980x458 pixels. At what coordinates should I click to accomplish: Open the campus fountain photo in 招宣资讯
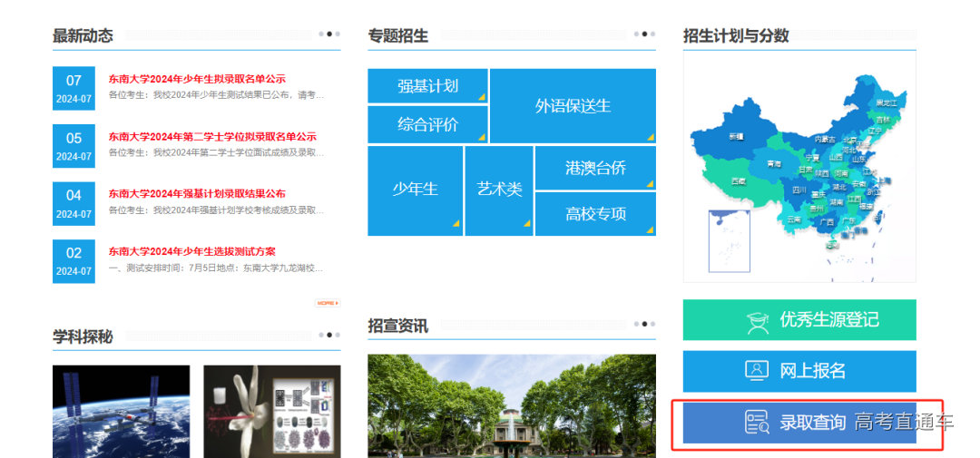coord(511,405)
